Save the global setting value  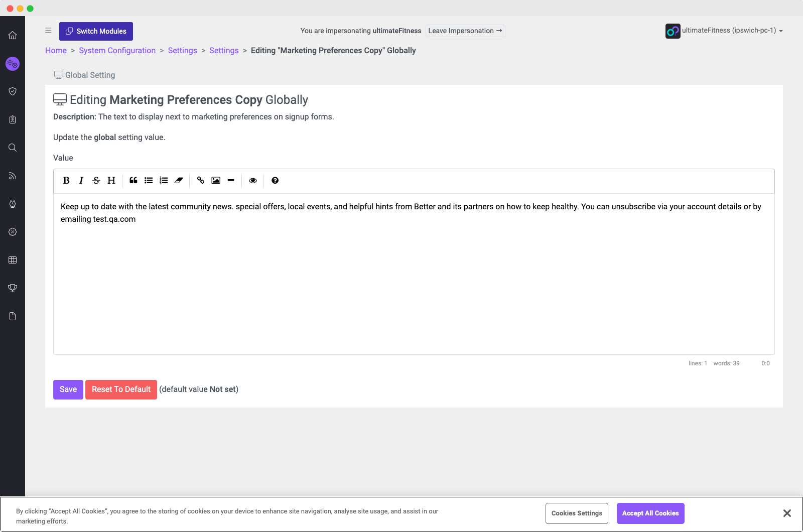click(x=68, y=389)
